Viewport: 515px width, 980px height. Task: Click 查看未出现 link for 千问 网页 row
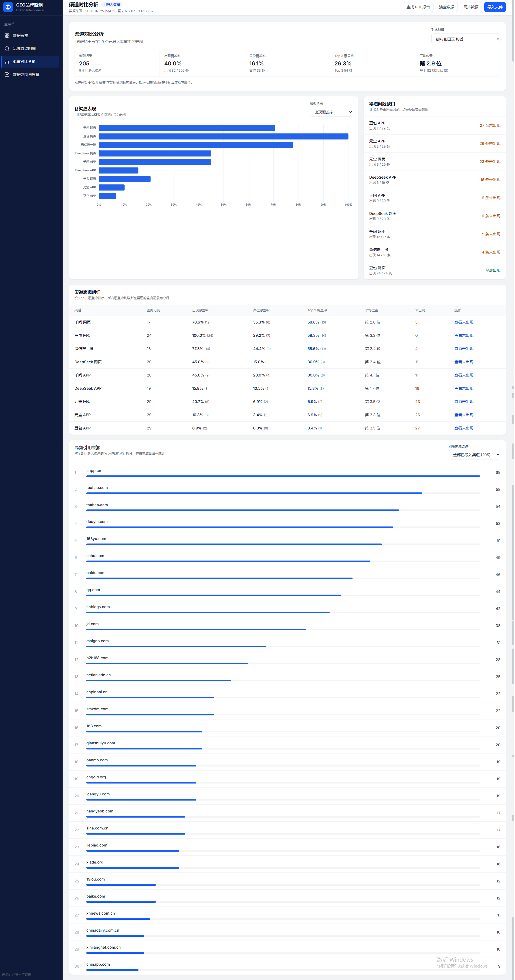click(464, 323)
